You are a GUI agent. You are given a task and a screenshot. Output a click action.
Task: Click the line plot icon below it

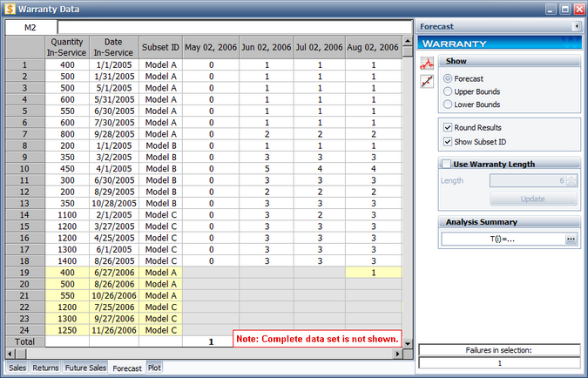point(427,81)
